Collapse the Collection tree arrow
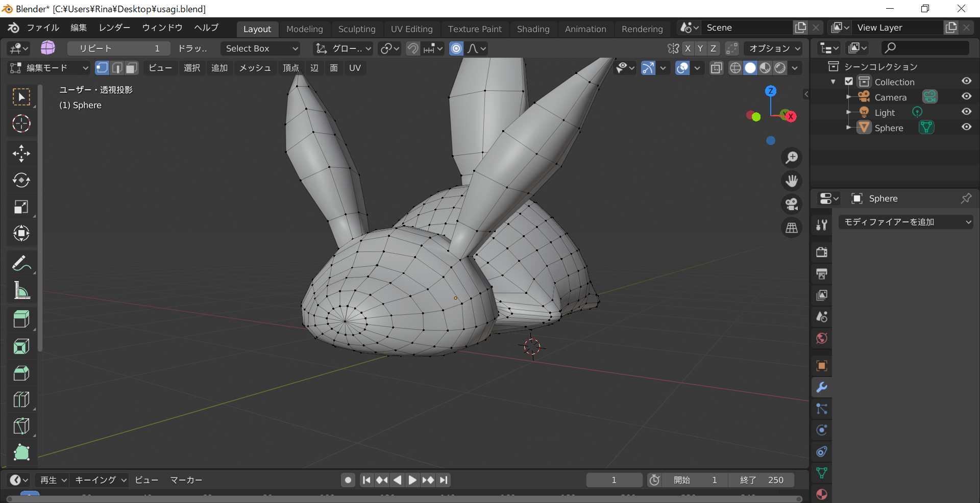 tap(834, 82)
